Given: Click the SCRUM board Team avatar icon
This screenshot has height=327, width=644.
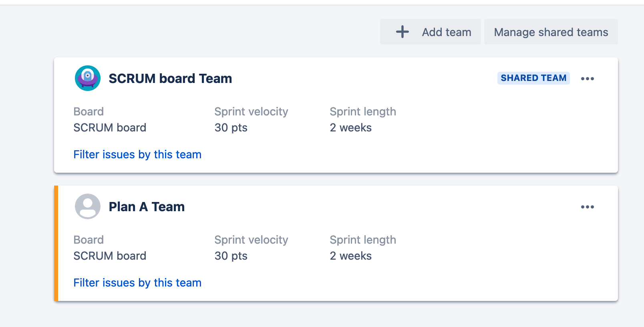Looking at the screenshot, I should click(x=88, y=78).
